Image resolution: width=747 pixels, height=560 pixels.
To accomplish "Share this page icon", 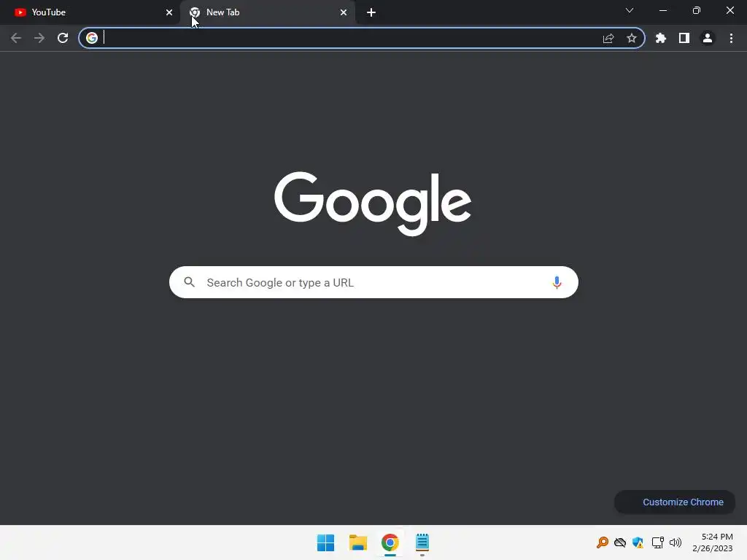I will click(608, 38).
